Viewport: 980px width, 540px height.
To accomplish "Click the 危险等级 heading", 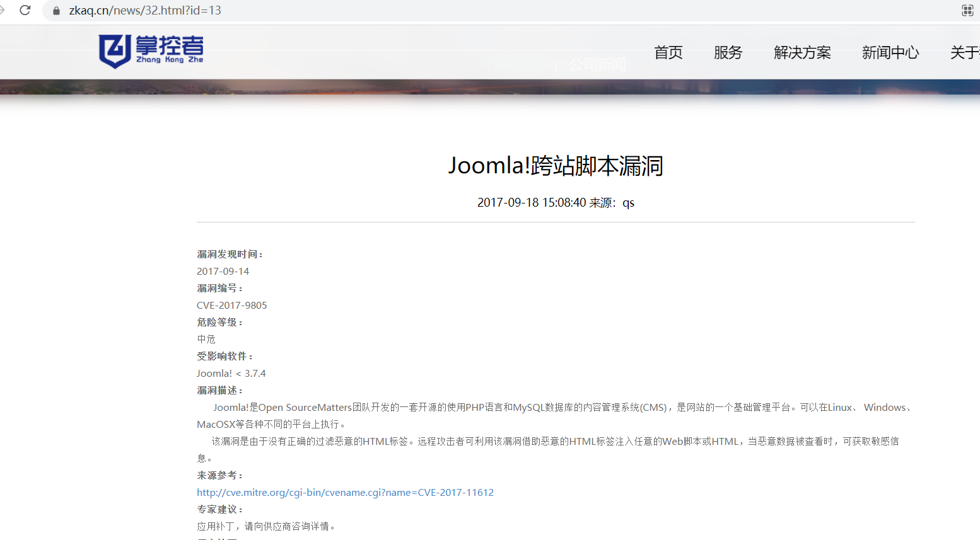I will pos(220,323).
